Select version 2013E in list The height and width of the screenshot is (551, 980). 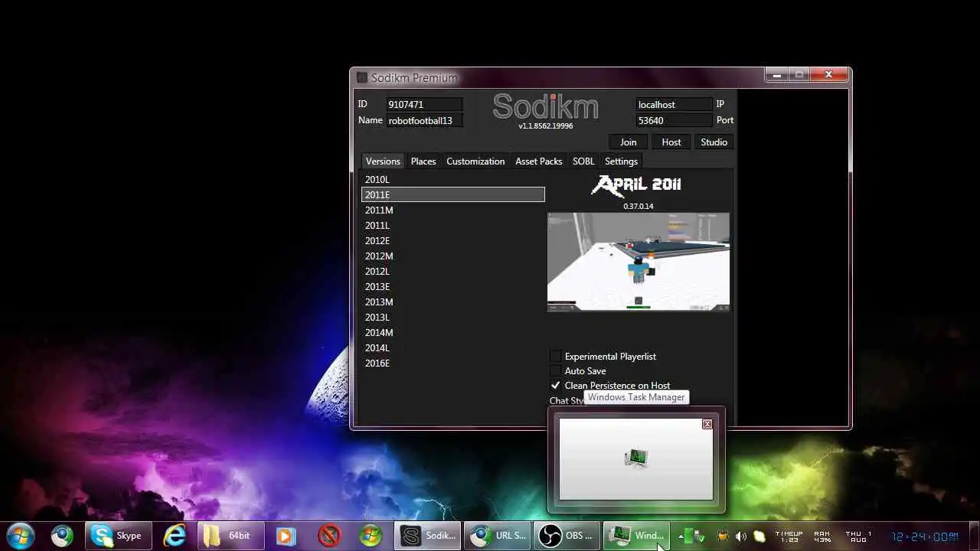pos(453,286)
